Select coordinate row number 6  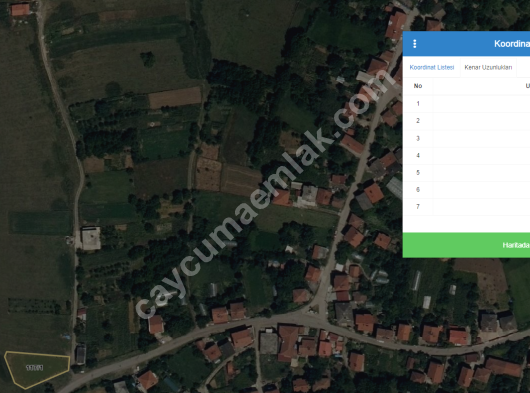pyautogui.click(x=466, y=190)
